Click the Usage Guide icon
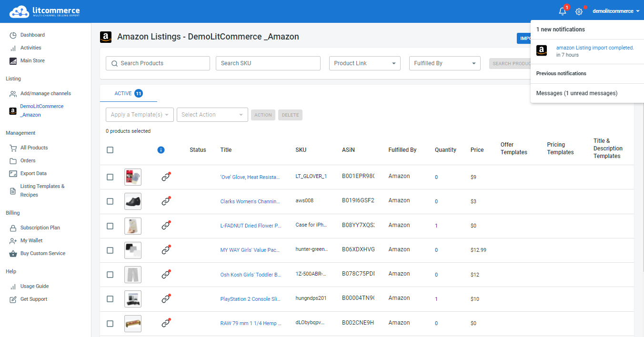Viewport: 644px width, 337px height. [x=13, y=287]
